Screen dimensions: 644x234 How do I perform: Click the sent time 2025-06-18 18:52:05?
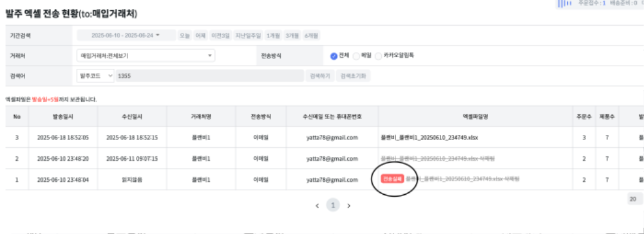click(x=63, y=138)
